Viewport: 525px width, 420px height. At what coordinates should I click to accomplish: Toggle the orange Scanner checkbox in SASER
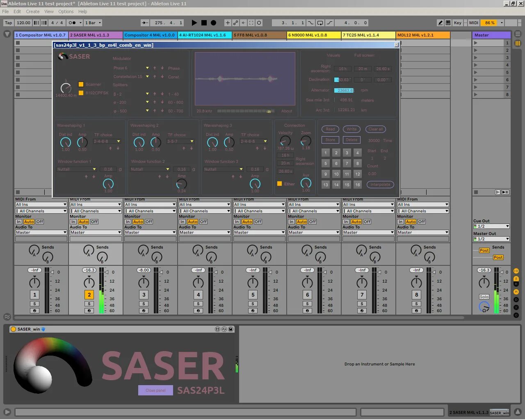pyautogui.click(x=81, y=84)
